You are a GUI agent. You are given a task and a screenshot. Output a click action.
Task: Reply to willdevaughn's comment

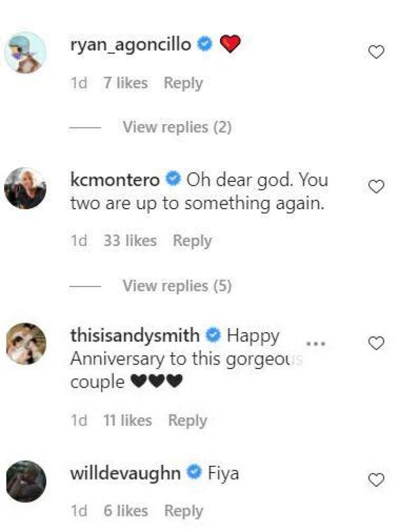(x=184, y=510)
